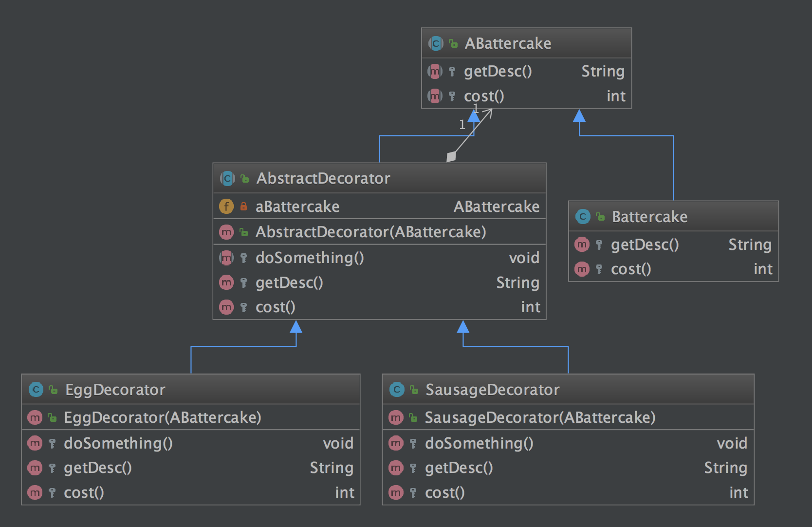Select the aBattercake field row
Image resolution: width=812 pixels, height=527 pixels.
coord(297,207)
